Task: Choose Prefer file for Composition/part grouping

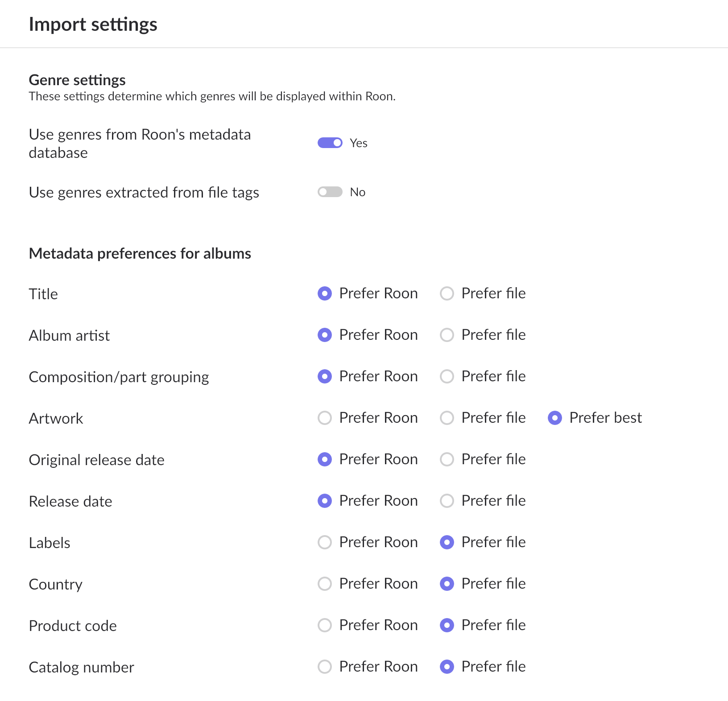Action: (447, 376)
